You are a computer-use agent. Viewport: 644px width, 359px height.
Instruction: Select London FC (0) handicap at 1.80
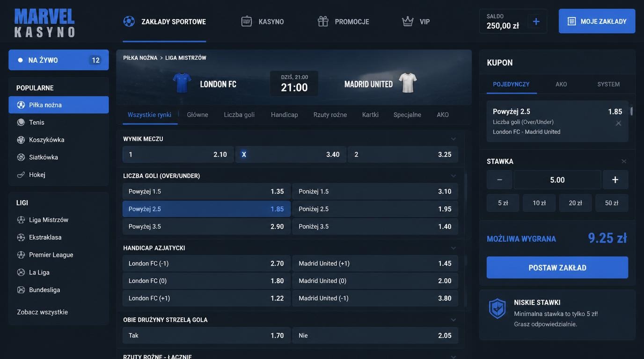pyautogui.click(x=206, y=281)
